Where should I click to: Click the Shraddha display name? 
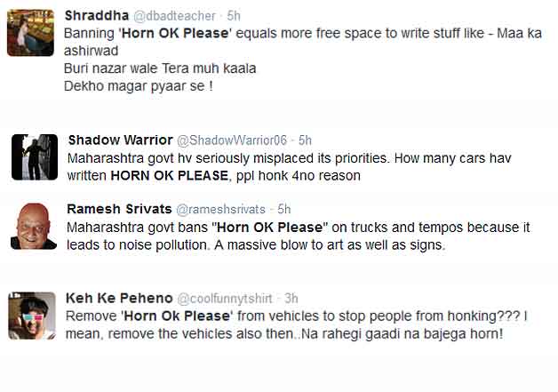point(97,16)
